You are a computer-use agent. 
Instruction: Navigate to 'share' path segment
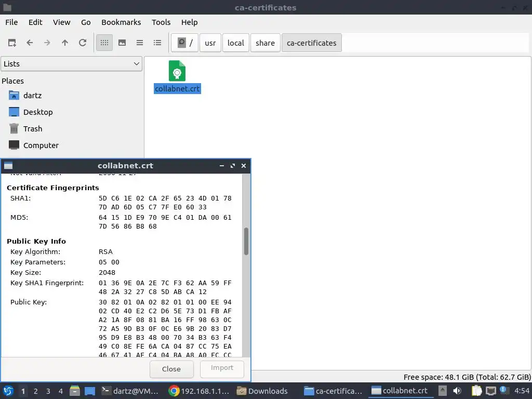[x=265, y=43]
